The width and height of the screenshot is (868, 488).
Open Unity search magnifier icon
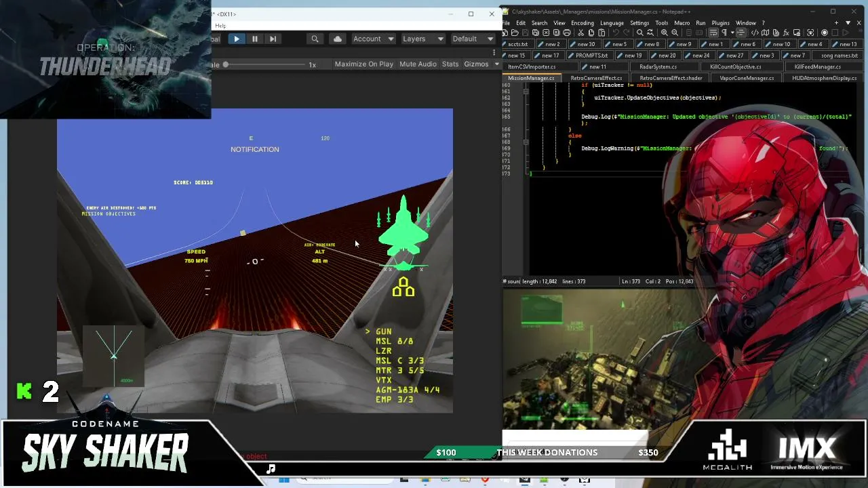[315, 39]
